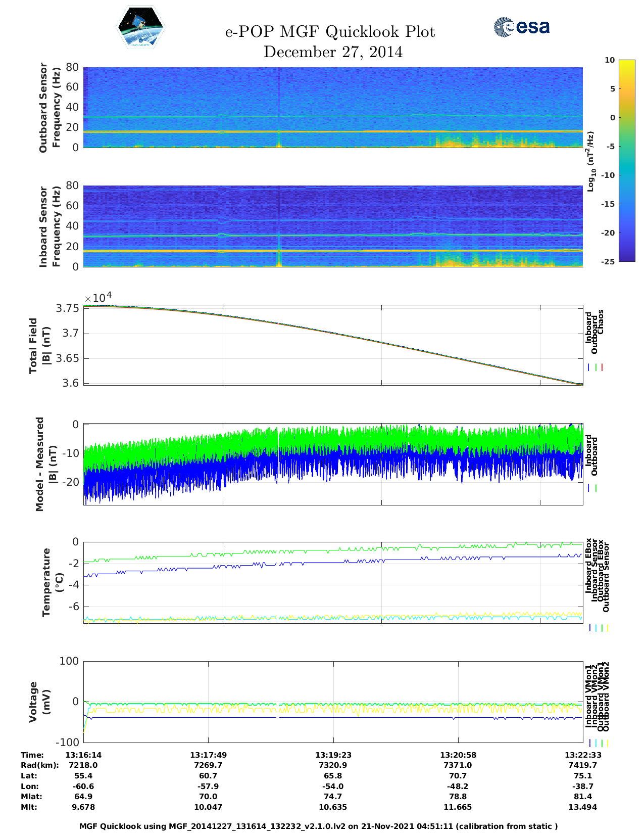Select the Inboard Sensor spectrogram panel
644x834 pixels.
[x=333, y=226]
